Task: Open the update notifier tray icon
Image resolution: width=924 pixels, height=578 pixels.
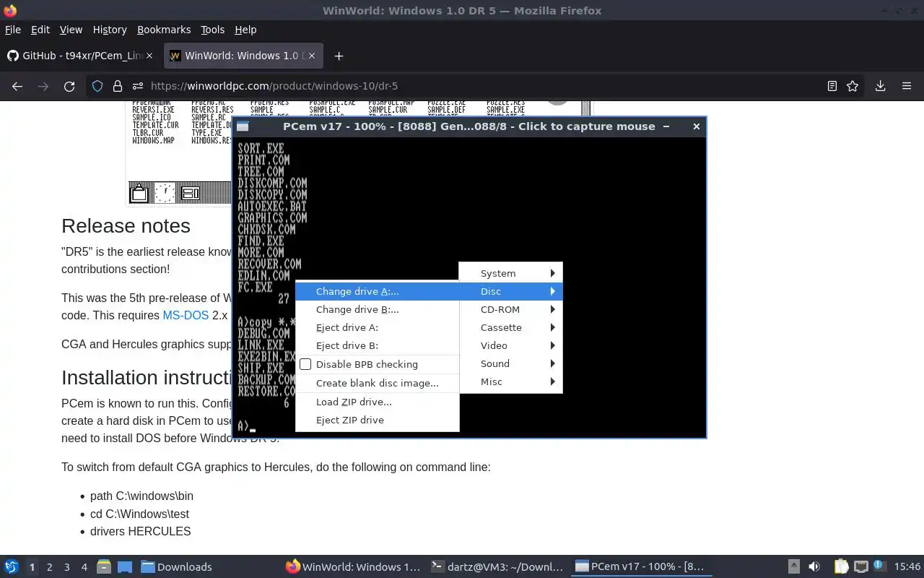Action: 879,566
